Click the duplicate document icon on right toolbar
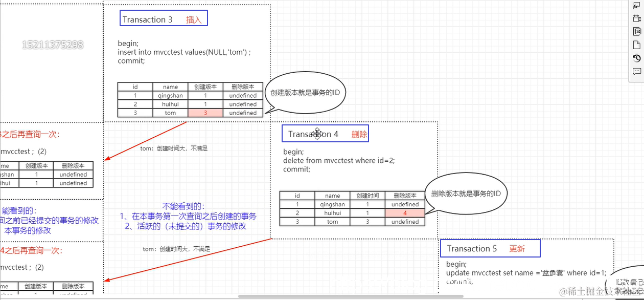This screenshot has width=644, height=300. [x=637, y=31]
